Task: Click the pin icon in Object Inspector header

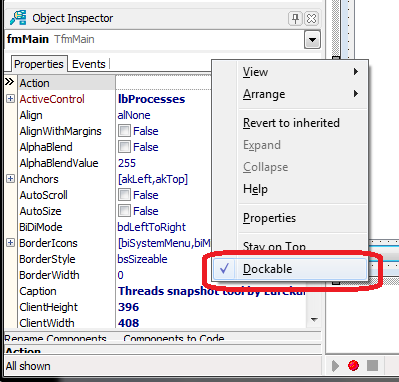Action: point(295,18)
